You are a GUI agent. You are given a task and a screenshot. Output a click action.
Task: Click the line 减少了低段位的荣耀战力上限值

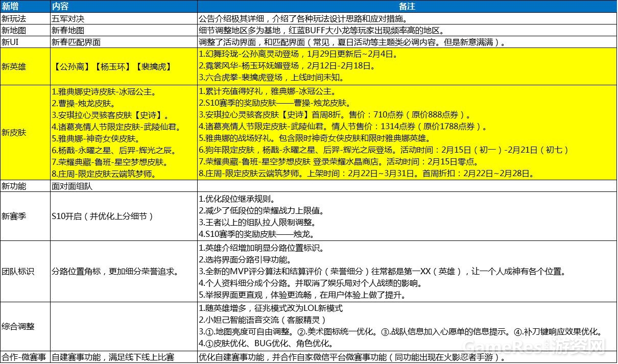click(x=263, y=210)
